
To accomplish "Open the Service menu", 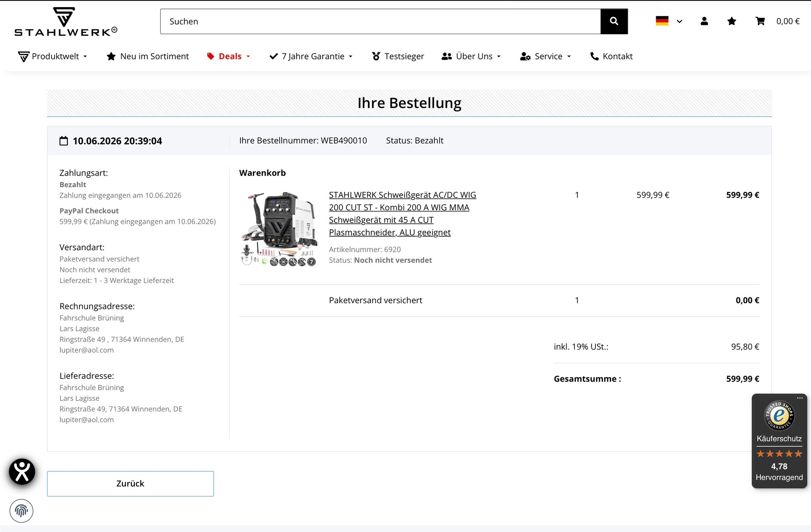I will [x=546, y=56].
